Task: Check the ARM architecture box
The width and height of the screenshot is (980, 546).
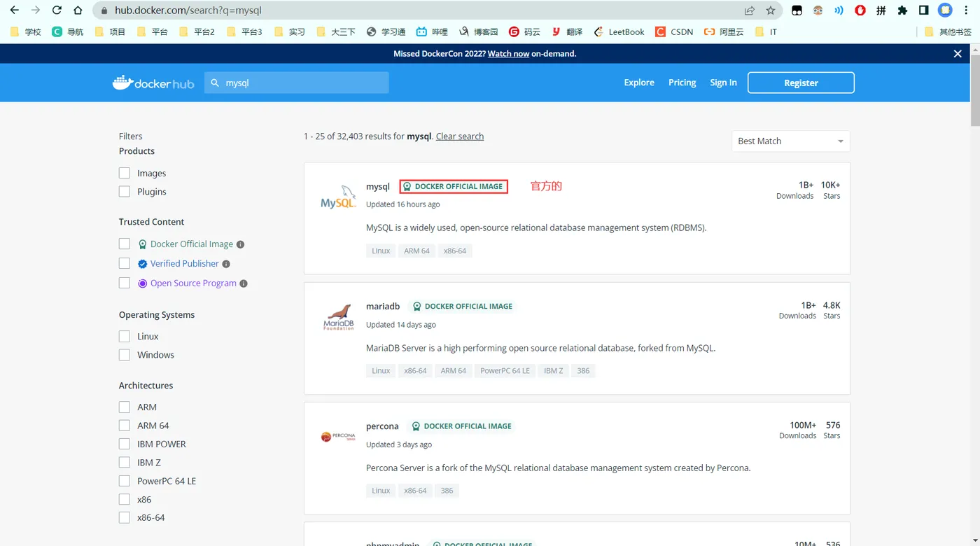Action: [125, 407]
